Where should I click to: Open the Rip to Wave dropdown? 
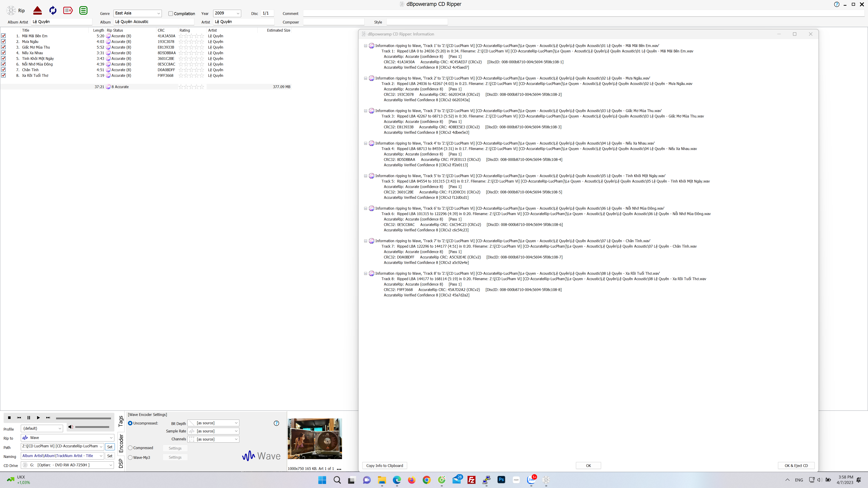[111, 438]
